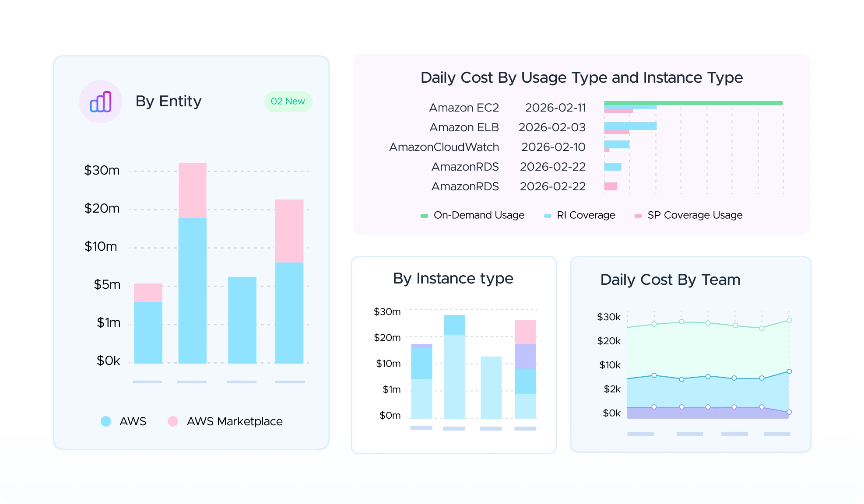Viewport: 864px width, 504px height.
Task: Click the Daily Cost By Usage Type and Instance Type heading
Action: tap(582, 78)
